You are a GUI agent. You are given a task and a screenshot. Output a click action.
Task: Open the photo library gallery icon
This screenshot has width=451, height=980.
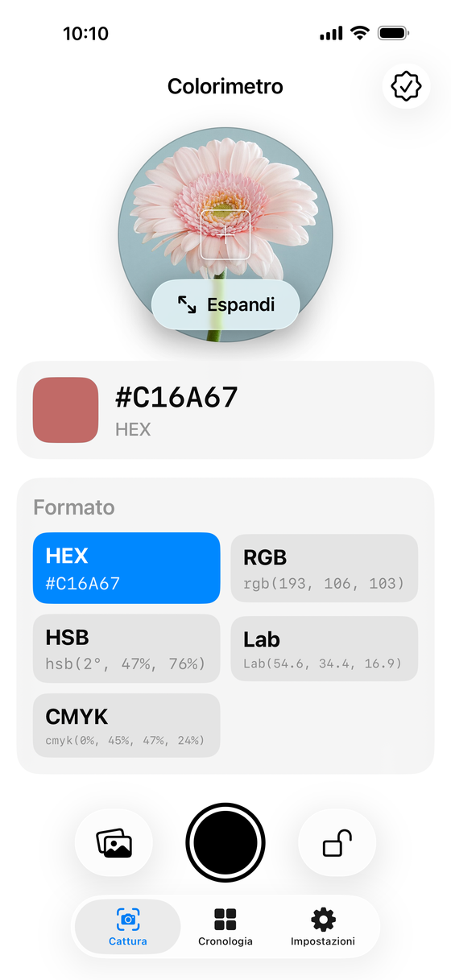(x=114, y=843)
